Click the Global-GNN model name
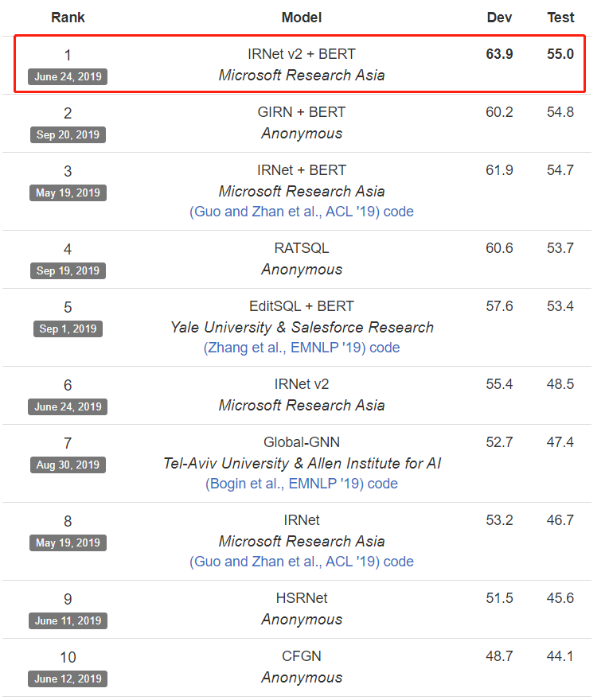The height and width of the screenshot is (700, 605). (x=302, y=442)
